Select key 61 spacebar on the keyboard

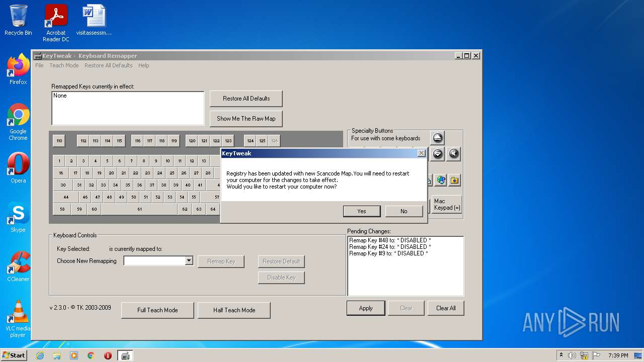pyautogui.click(x=139, y=209)
